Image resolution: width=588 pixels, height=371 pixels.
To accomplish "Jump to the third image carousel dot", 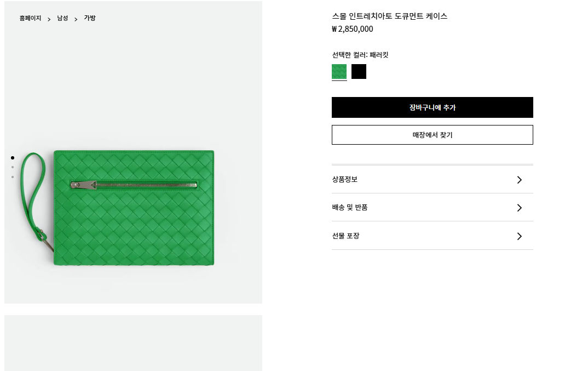I will (x=13, y=177).
